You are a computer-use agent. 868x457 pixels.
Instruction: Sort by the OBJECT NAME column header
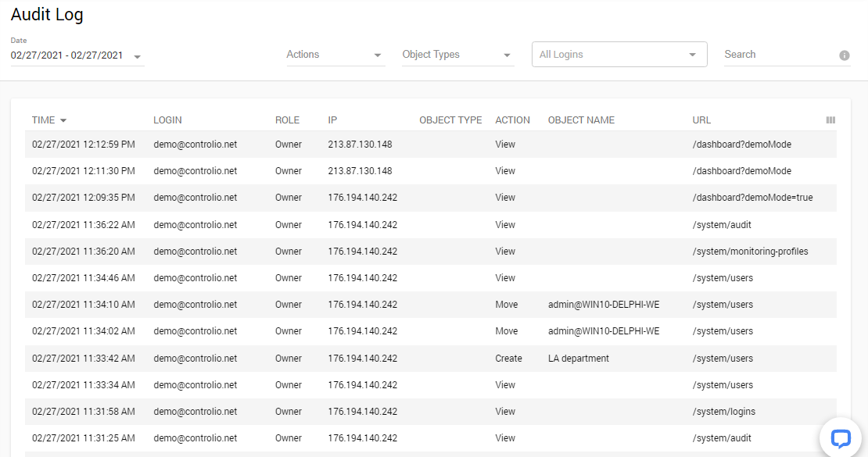tap(581, 120)
